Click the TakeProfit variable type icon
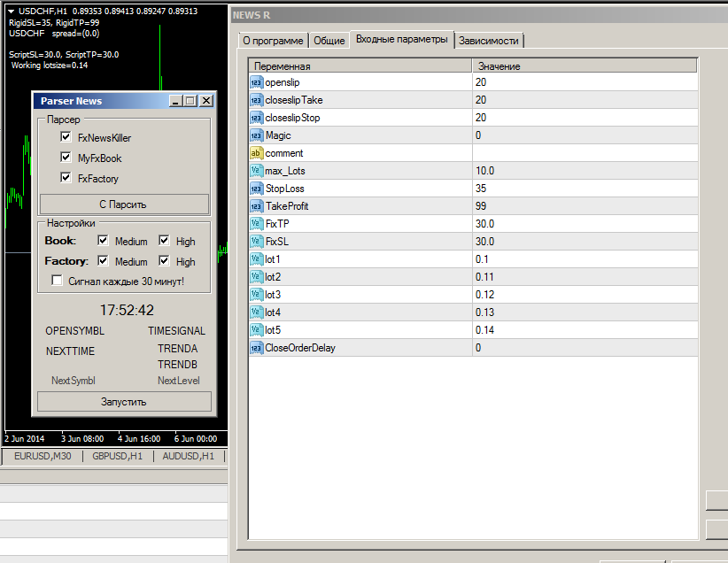 pos(256,206)
